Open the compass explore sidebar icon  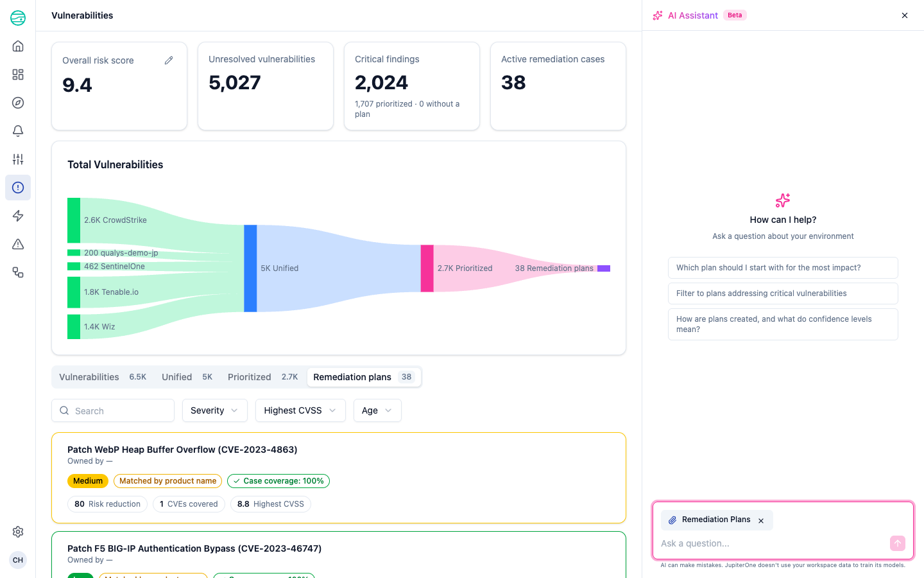click(18, 103)
